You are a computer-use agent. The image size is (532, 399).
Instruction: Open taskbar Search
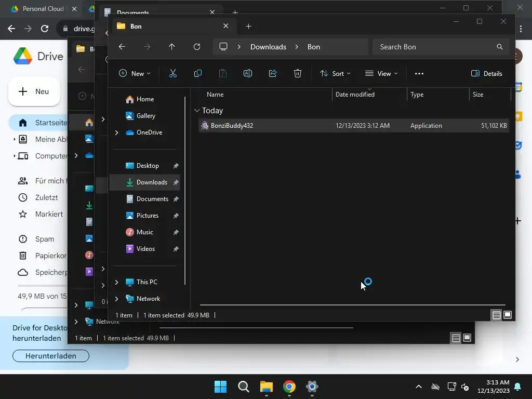point(244,387)
